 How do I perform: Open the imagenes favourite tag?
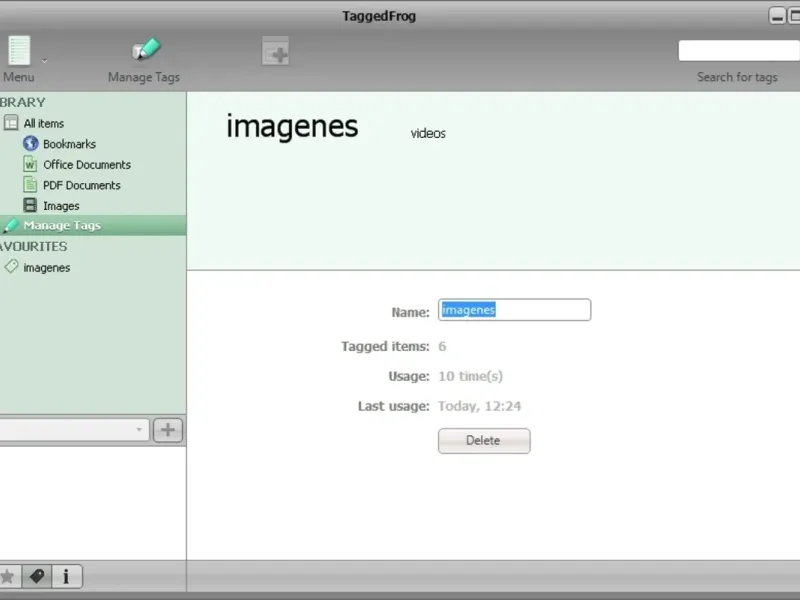coord(46,268)
